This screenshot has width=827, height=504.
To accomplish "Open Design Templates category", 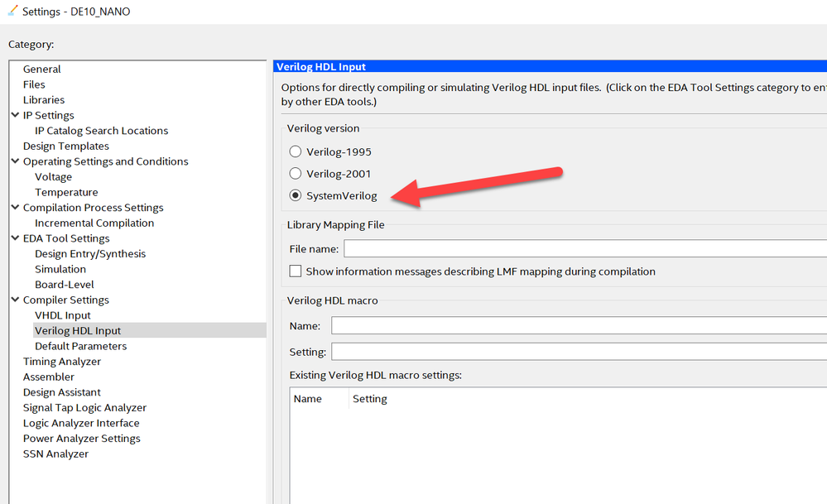I will coord(66,146).
